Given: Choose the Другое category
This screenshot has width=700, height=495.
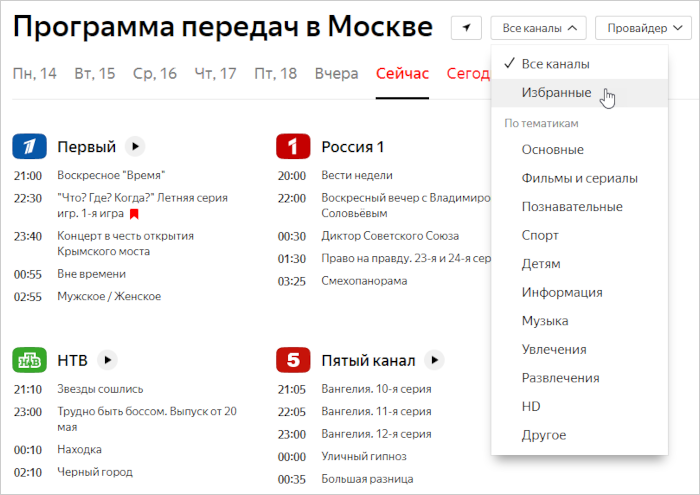Looking at the screenshot, I should (x=579, y=435).
